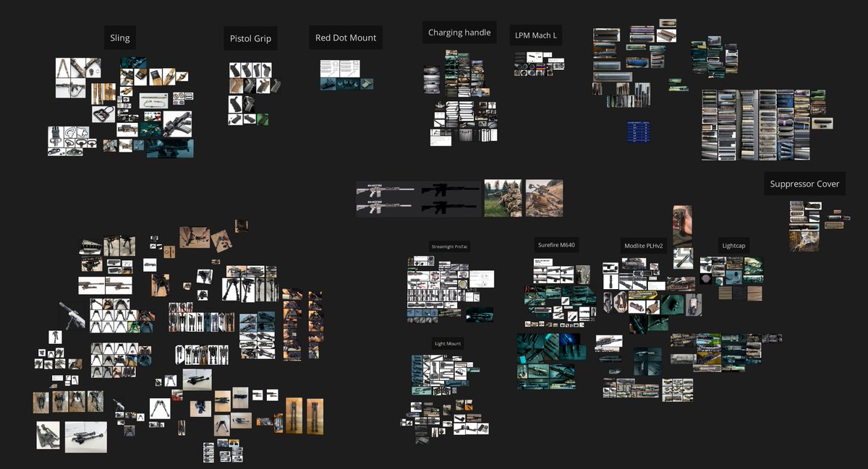Select the camouflaged soldier aiming rifle photo

(x=503, y=198)
